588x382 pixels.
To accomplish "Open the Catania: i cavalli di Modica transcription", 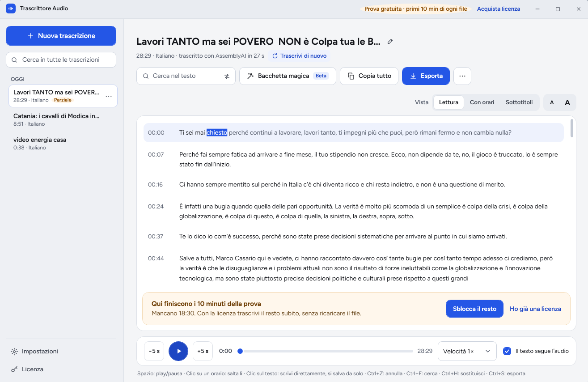I will click(63, 119).
